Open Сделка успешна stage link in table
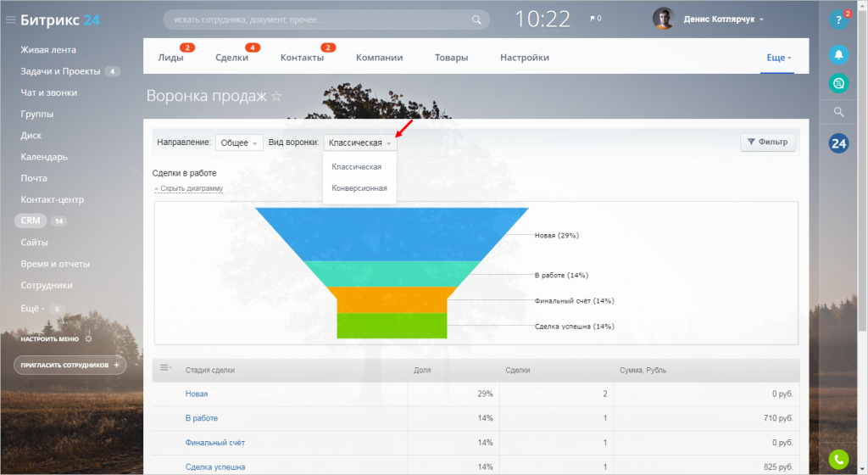 [x=214, y=467]
